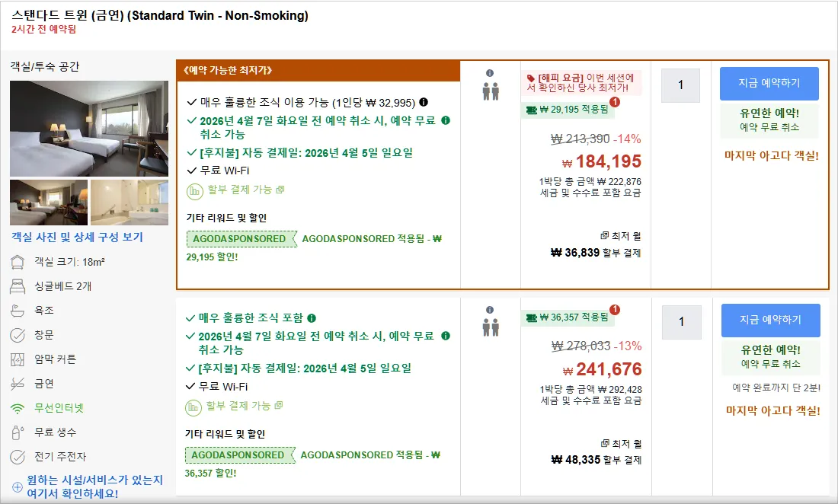Click occupancy info icon in ₩241,676 offer
This screenshot has width=838, height=504.
click(x=490, y=310)
